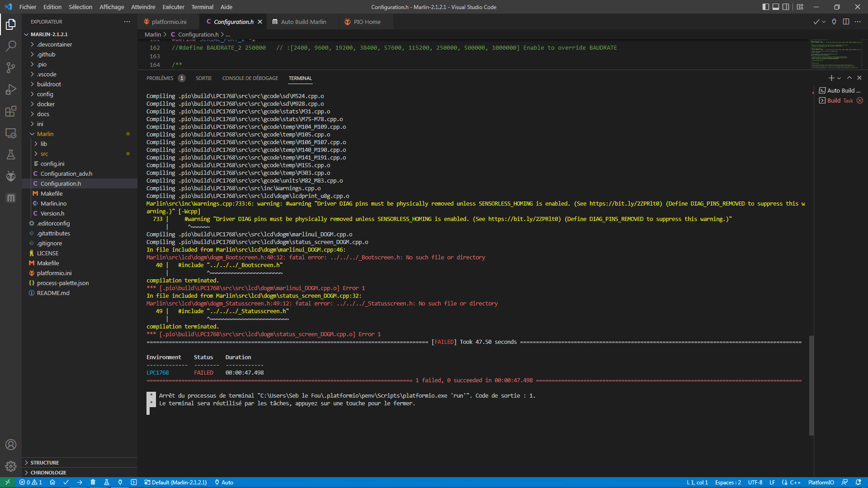Click PlatformIO Serial Monitor plug in status bar
The image size is (868, 488).
(x=120, y=482)
